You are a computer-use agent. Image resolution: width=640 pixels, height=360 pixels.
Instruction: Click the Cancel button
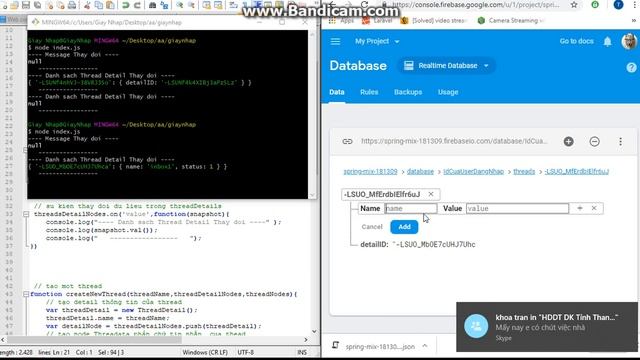(x=372, y=227)
